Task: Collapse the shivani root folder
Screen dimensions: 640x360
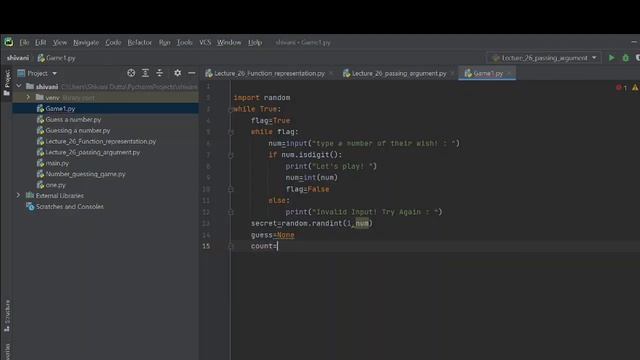Action: (19, 87)
